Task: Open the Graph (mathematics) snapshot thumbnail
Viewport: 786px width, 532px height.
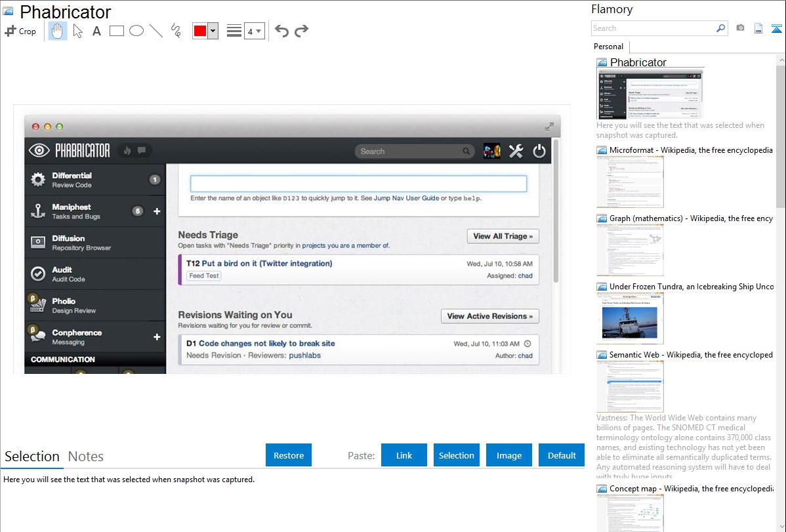Action: [x=630, y=250]
